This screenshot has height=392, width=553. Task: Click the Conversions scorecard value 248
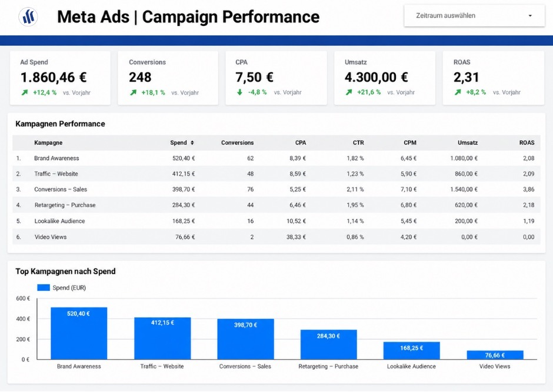click(x=140, y=77)
